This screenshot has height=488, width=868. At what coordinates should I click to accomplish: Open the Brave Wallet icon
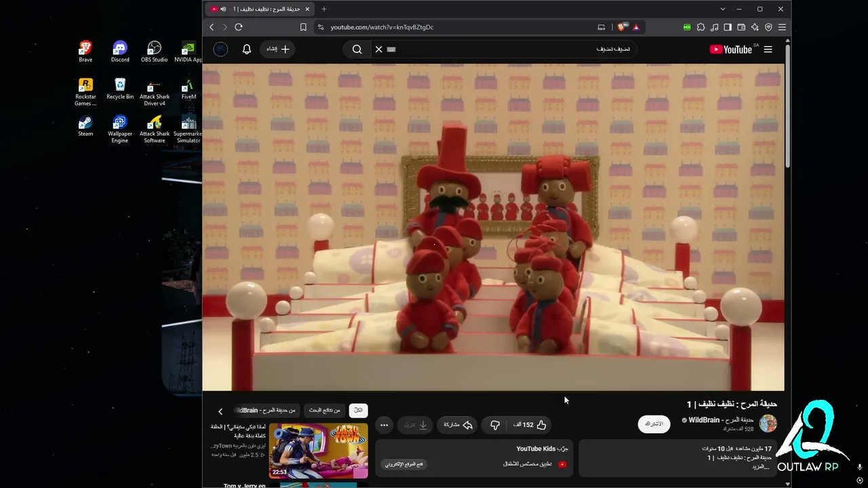(x=741, y=27)
